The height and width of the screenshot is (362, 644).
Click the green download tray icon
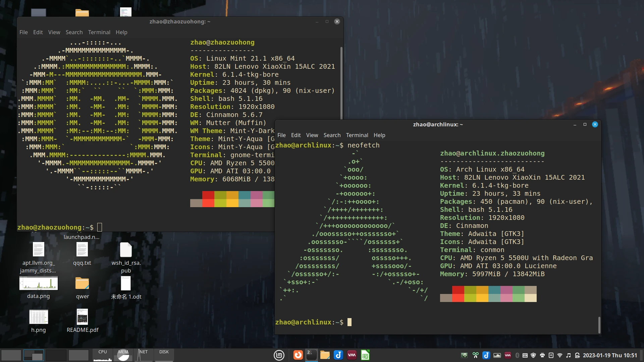[464, 355]
